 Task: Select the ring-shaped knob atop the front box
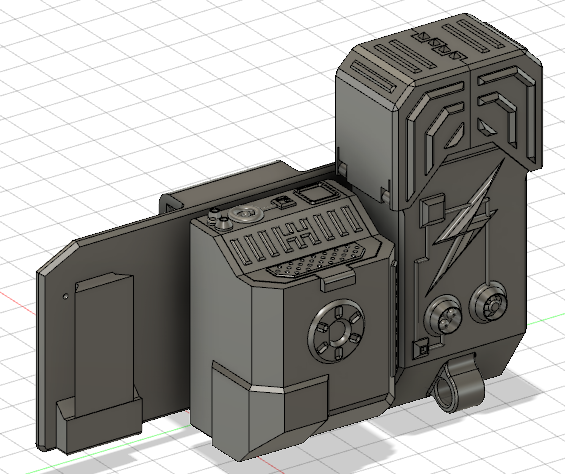tap(247, 214)
